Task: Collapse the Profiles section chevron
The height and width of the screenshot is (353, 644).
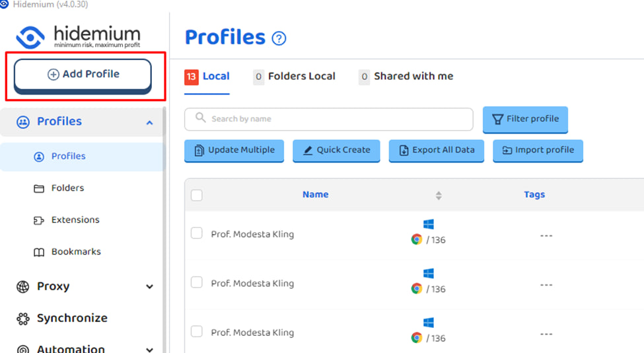Action: point(149,122)
